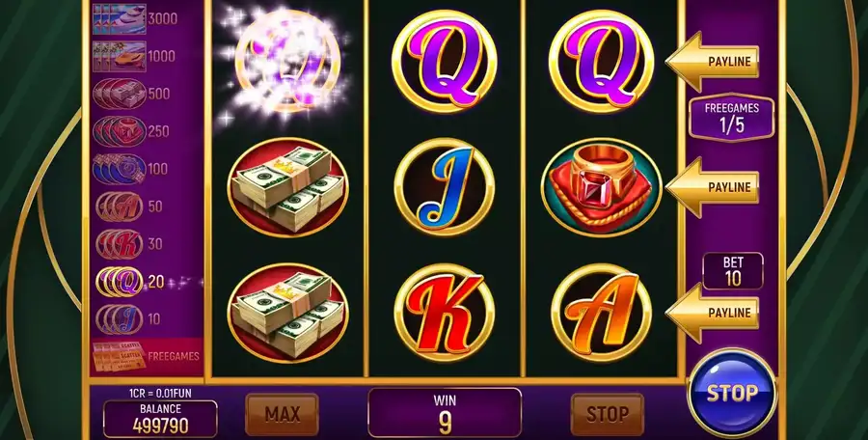Click the orange A symbol on third reel
The height and width of the screenshot is (440, 868).
point(601,313)
